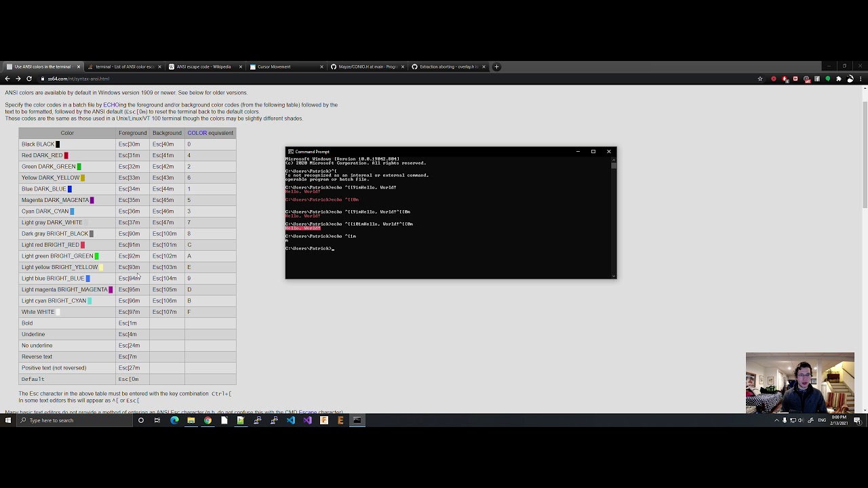Open the clock showing 8:00 PM
The image size is (868, 488).
(839, 420)
